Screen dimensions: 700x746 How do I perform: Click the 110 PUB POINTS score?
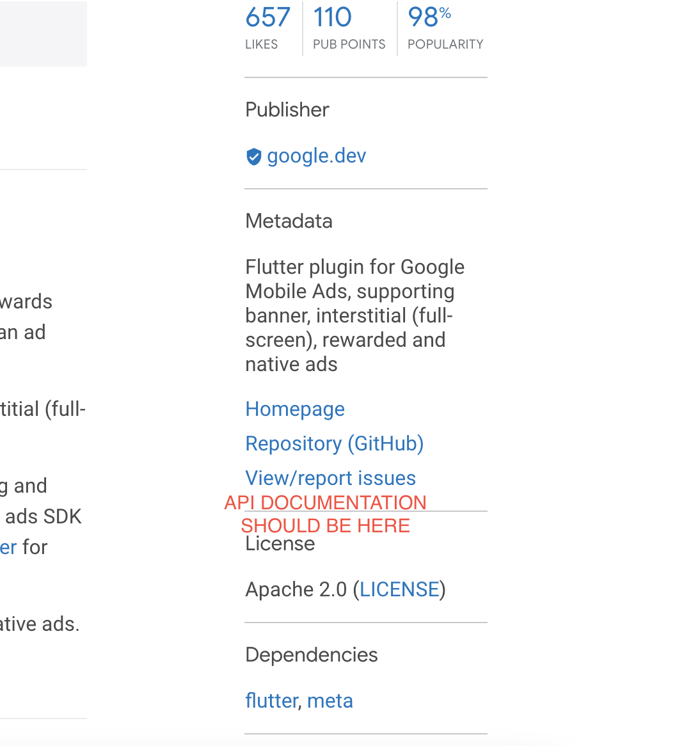tap(332, 17)
